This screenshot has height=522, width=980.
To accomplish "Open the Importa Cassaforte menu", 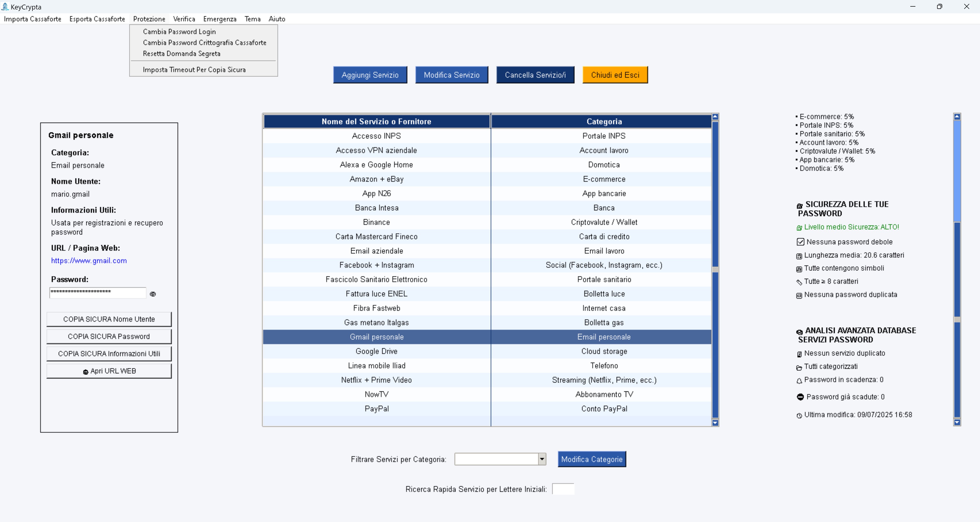I will [32, 19].
